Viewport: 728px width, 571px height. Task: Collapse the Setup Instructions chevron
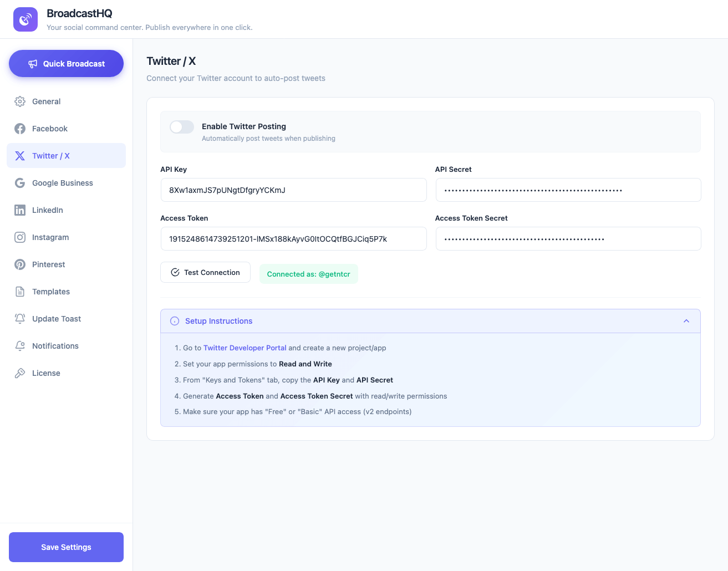[x=686, y=321]
